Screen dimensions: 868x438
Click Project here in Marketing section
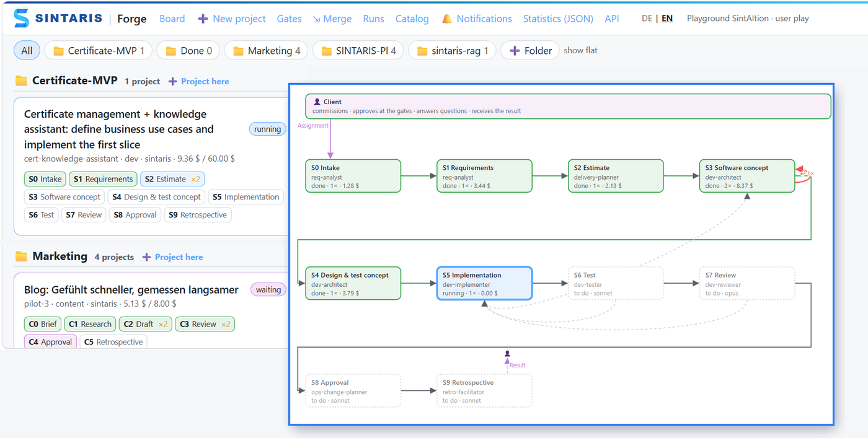coord(173,257)
